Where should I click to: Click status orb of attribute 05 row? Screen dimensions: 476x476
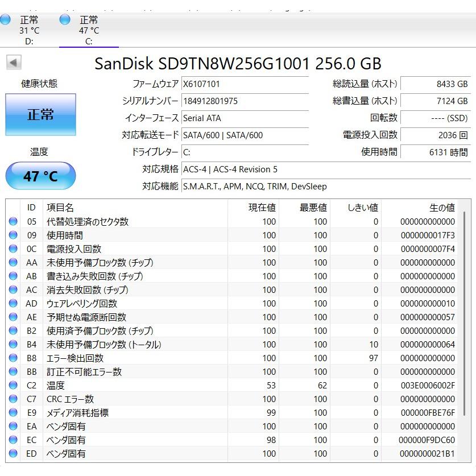13,221
